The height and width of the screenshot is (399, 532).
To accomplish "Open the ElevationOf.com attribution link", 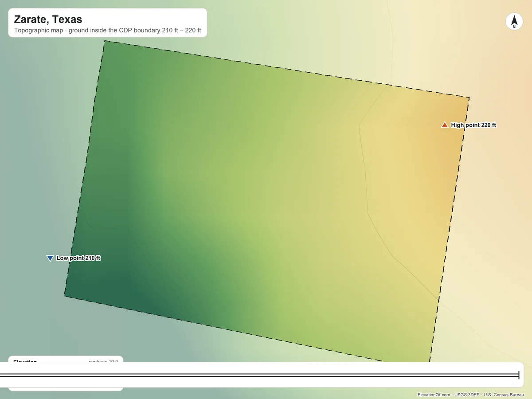I will tap(434, 395).
